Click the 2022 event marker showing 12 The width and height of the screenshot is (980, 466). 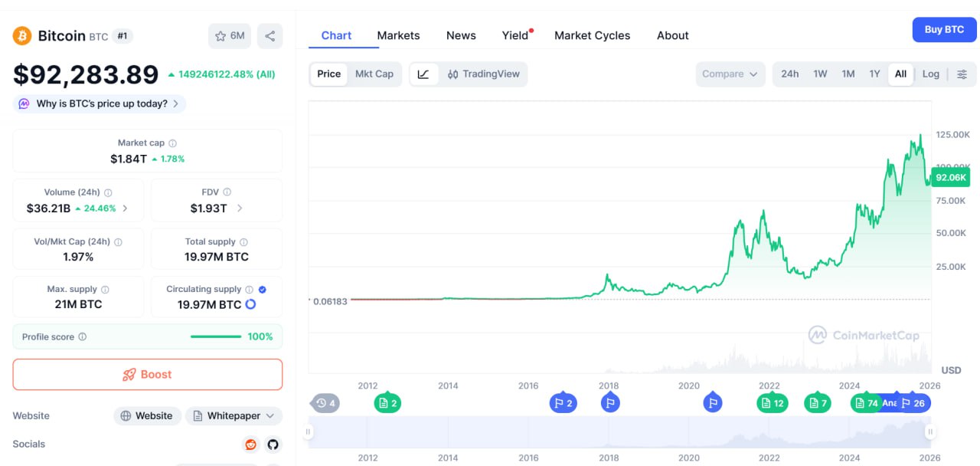(772, 403)
